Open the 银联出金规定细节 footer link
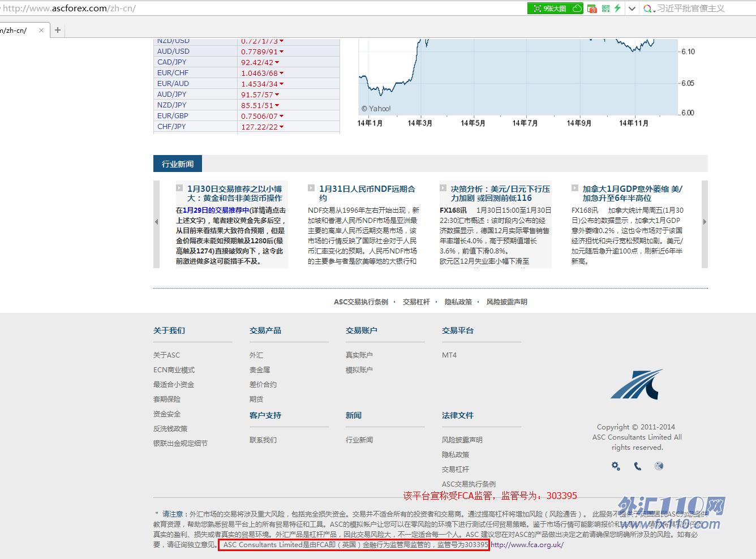The image size is (756, 559). [181, 444]
